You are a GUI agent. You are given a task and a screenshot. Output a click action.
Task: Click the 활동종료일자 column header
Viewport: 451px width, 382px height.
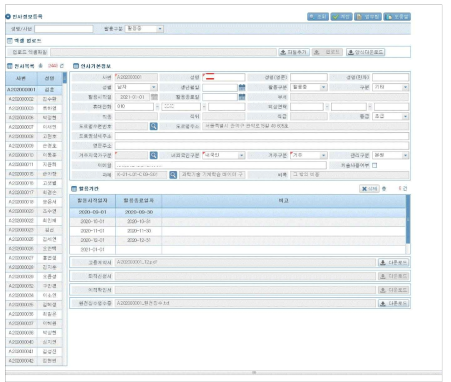pyautogui.click(x=139, y=201)
